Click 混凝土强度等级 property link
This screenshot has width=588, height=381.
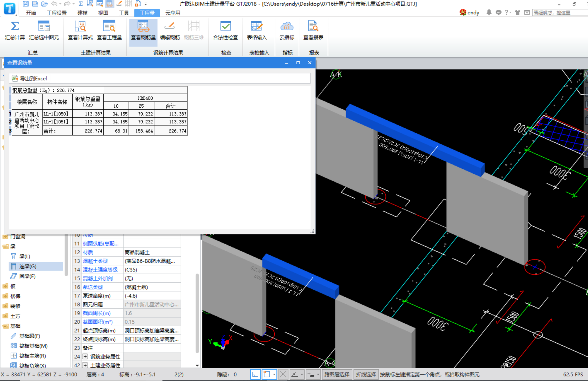[x=100, y=269]
